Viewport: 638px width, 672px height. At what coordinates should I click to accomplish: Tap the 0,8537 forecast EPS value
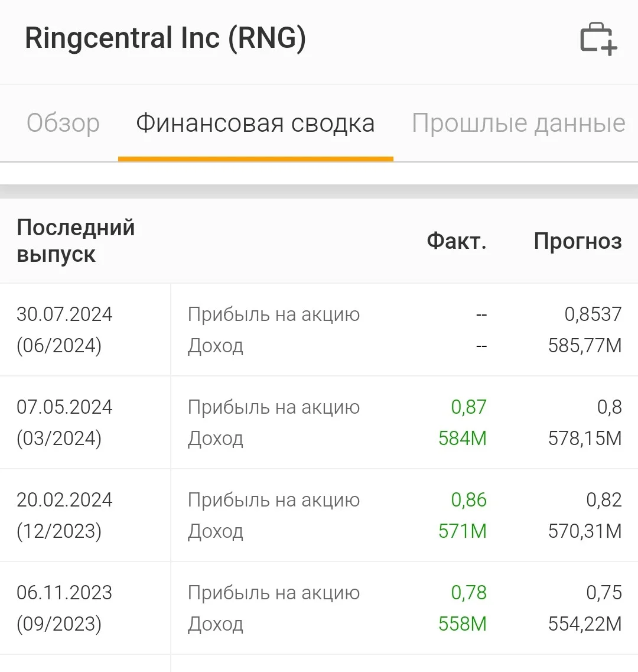593,314
